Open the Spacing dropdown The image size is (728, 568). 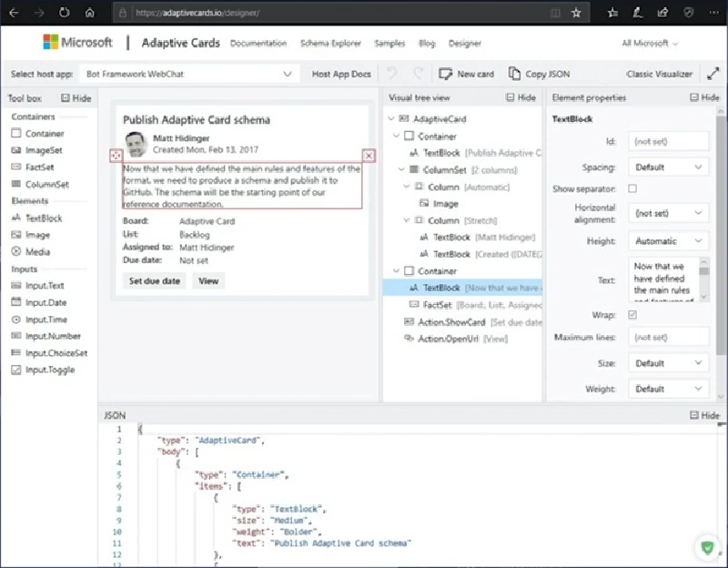(668, 167)
